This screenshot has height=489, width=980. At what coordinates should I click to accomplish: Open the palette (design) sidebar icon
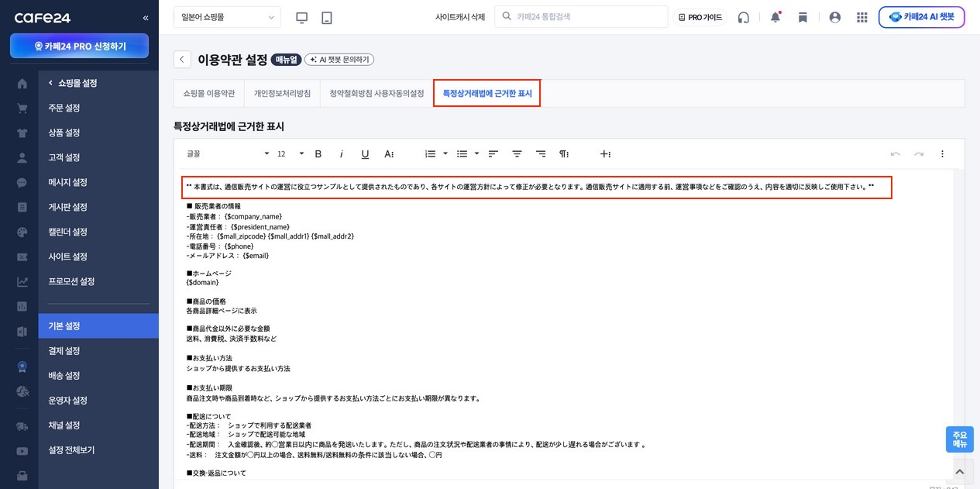[x=22, y=232]
